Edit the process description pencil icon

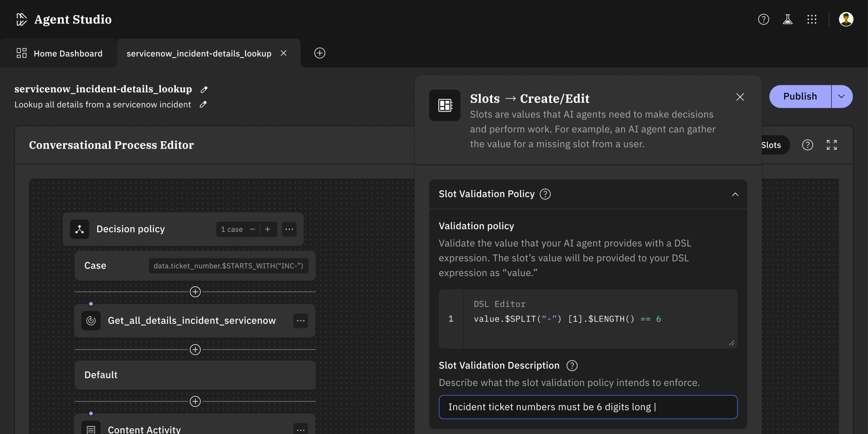203,105
